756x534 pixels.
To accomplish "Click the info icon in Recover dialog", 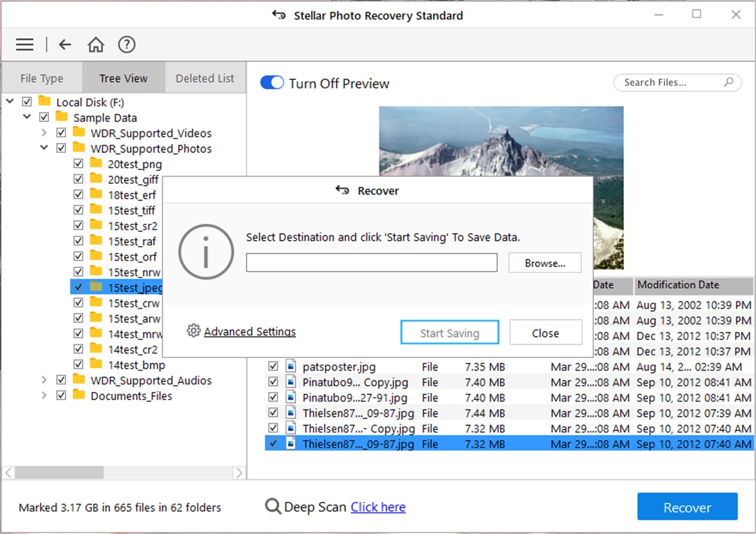I will (206, 252).
